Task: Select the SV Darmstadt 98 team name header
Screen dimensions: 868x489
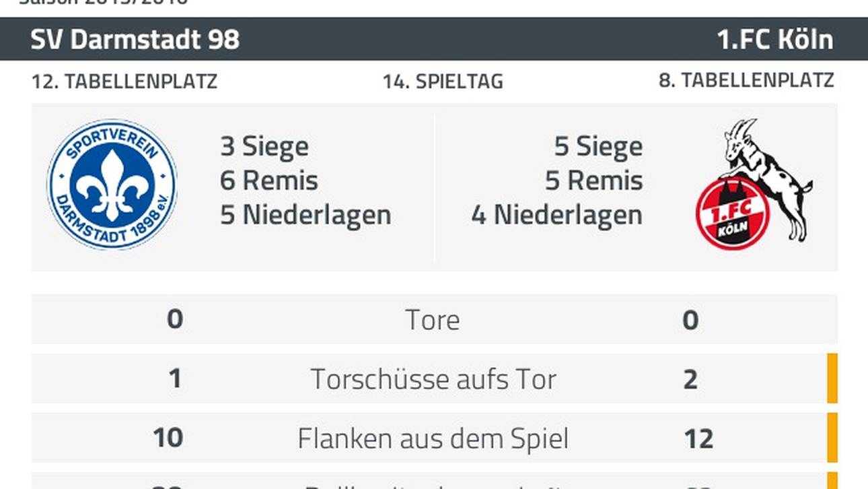Action: pyautogui.click(x=135, y=40)
